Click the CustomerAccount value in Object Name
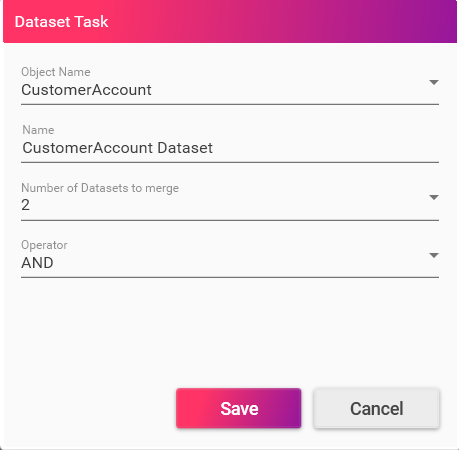Screen dimensions: 463x459 click(86, 90)
